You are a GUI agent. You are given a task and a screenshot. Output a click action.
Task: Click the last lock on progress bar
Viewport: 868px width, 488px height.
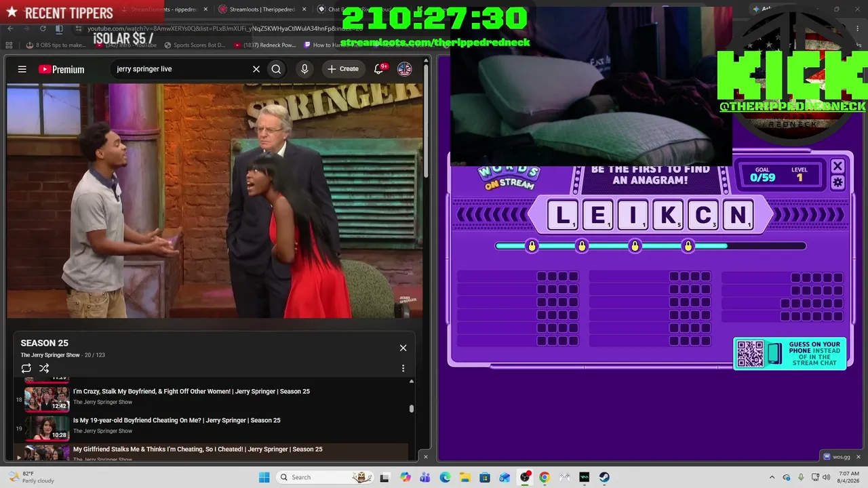[x=688, y=246]
